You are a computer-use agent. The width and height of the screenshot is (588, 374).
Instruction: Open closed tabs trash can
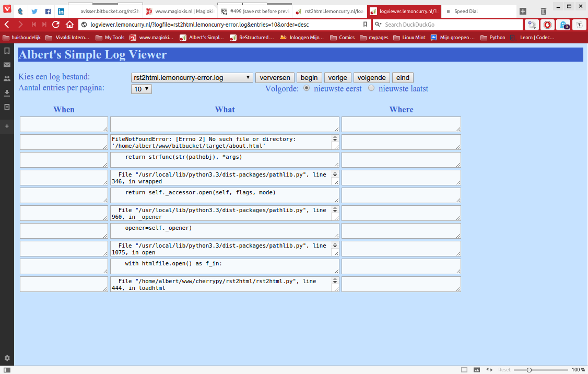[x=544, y=11]
